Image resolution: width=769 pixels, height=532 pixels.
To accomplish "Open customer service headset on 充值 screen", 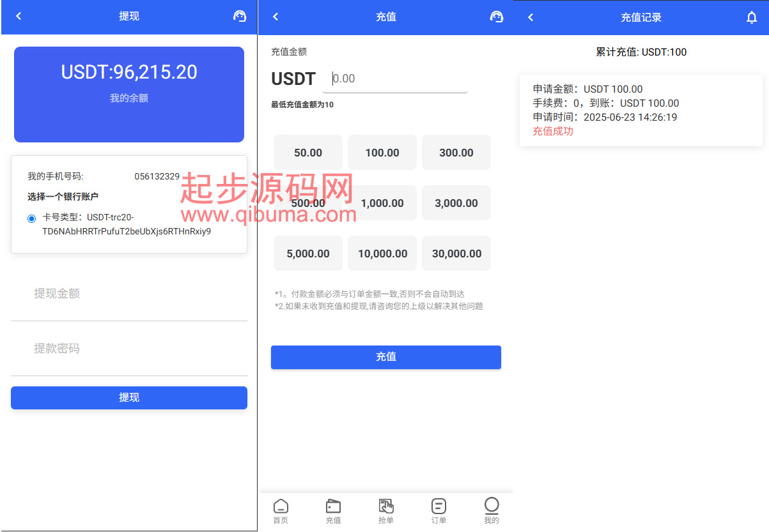I will pyautogui.click(x=497, y=17).
